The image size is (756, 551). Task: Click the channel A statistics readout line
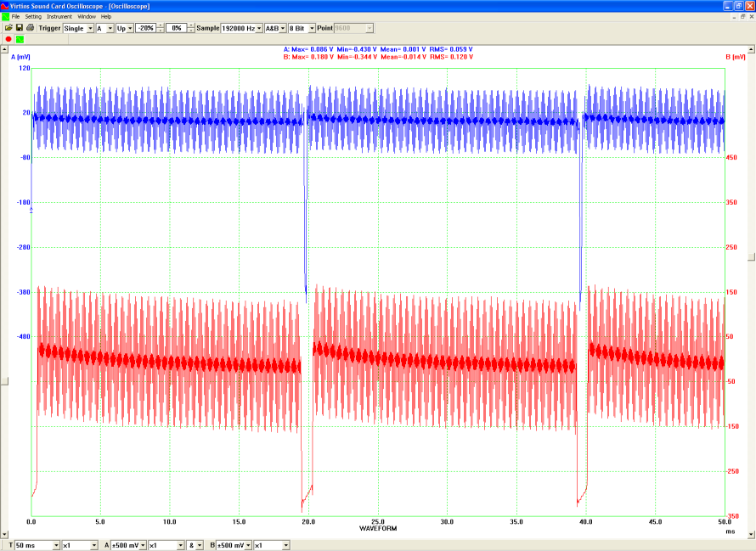pos(378,49)
